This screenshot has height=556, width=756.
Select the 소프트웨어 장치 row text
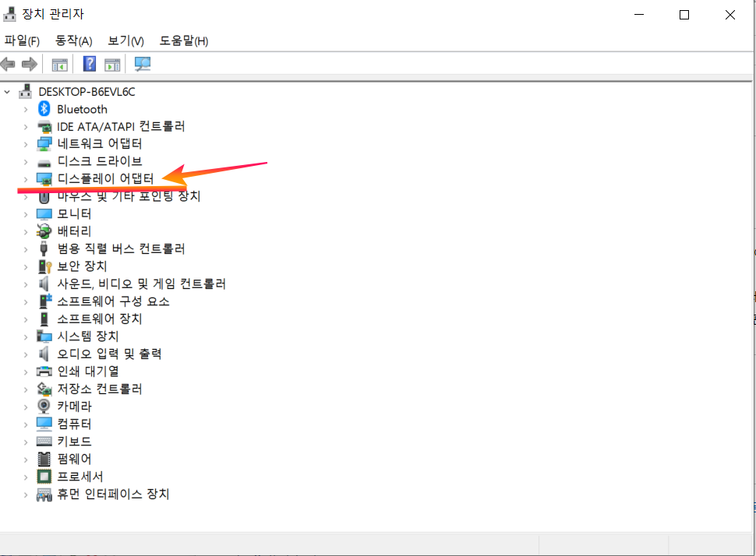(99, 318)
